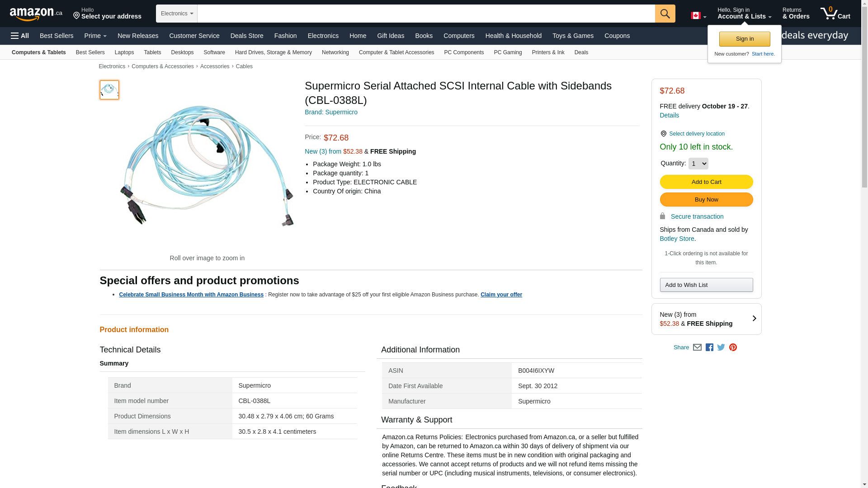Select the cable product thumbnail
Viewport: 868px width, 488px height.
pos(109,90)
